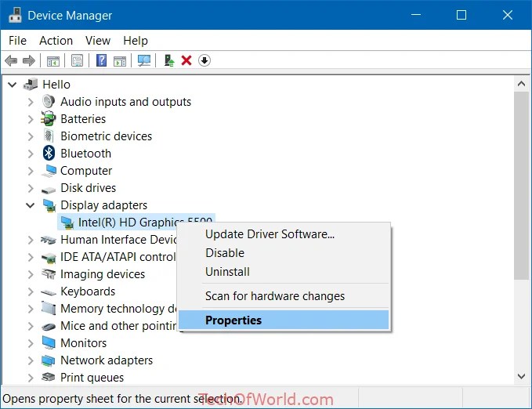The image size is (532, 409).
Task: Expand the Batteries category
Action: point(31,119)
